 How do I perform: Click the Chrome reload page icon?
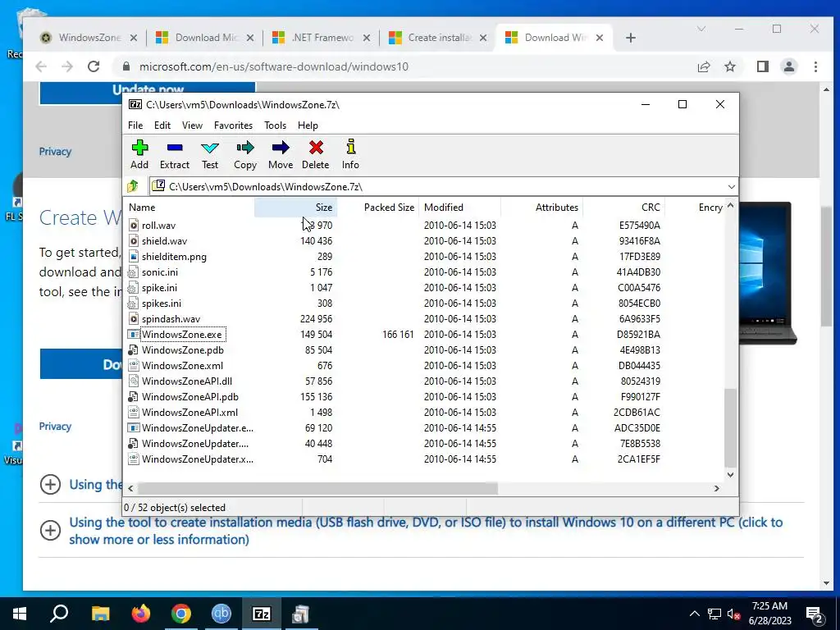click(94, 66)
